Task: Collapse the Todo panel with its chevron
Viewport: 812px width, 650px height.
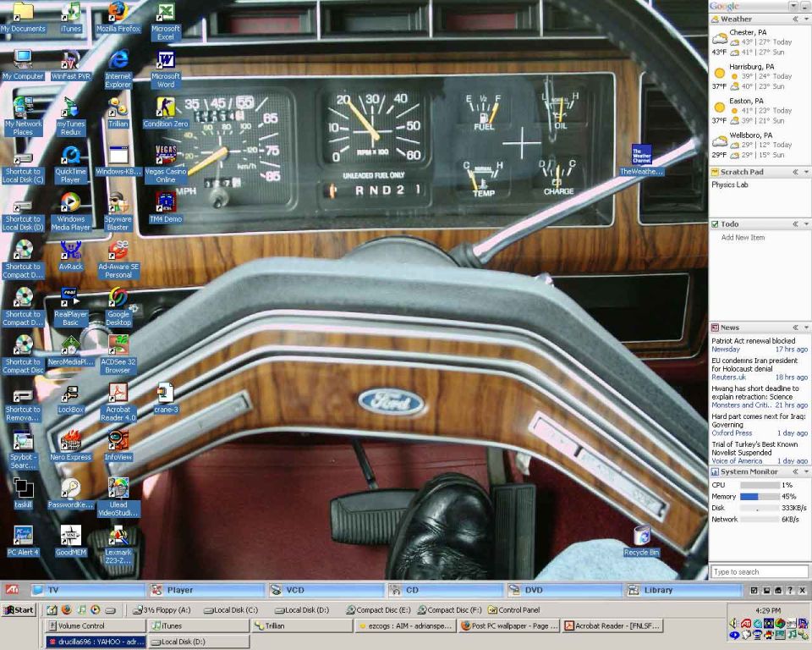Action: [x=795, y=224]
